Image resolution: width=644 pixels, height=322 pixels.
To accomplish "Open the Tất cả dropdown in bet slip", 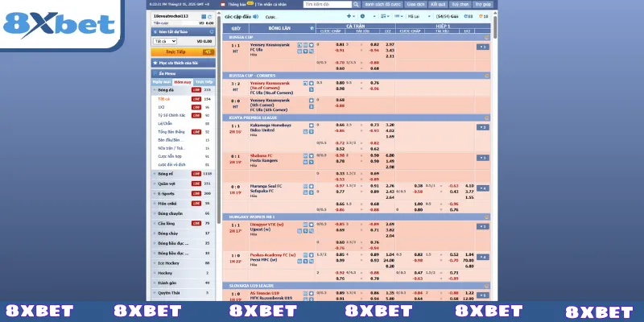I will point(164,40).
